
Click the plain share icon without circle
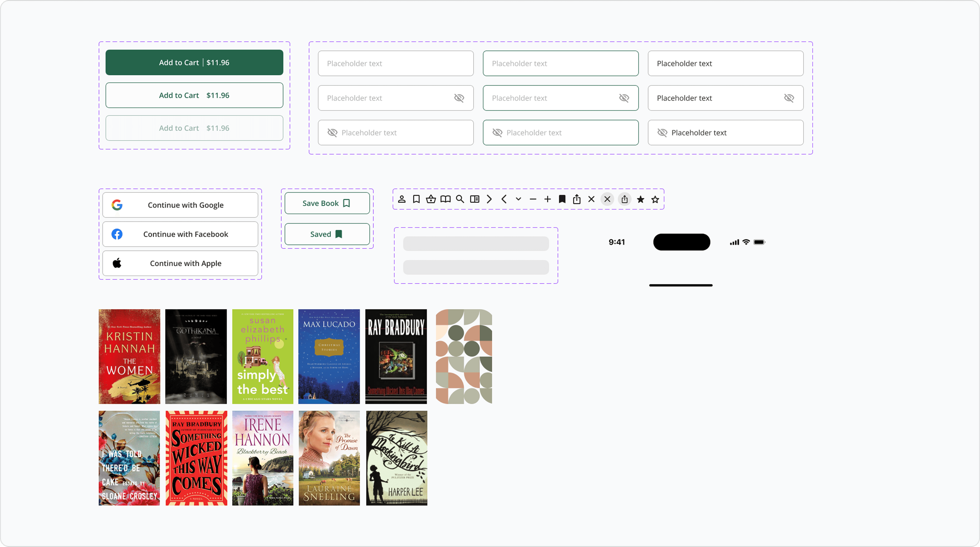coord(577,199)
